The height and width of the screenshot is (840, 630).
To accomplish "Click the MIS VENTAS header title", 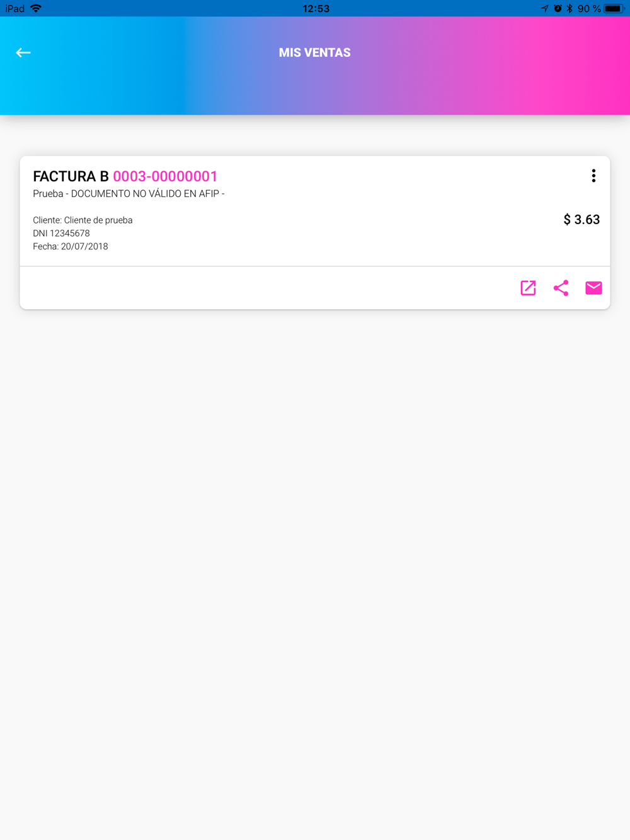I will [x=315, y=53].
